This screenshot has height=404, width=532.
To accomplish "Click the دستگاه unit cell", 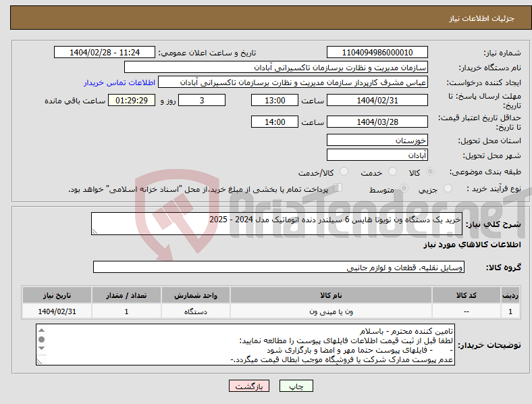I will (196, 311).
